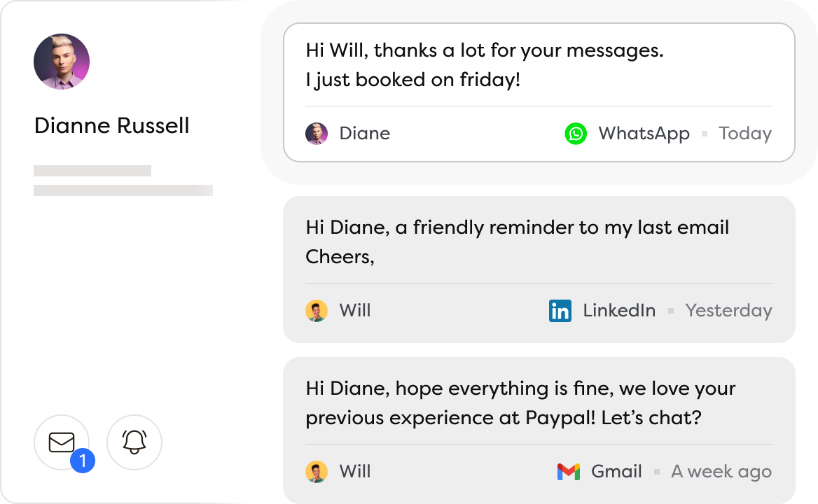818x504 pixels.
Task: Click the LinkedIn channel icon
Action: tap(560, 310)
